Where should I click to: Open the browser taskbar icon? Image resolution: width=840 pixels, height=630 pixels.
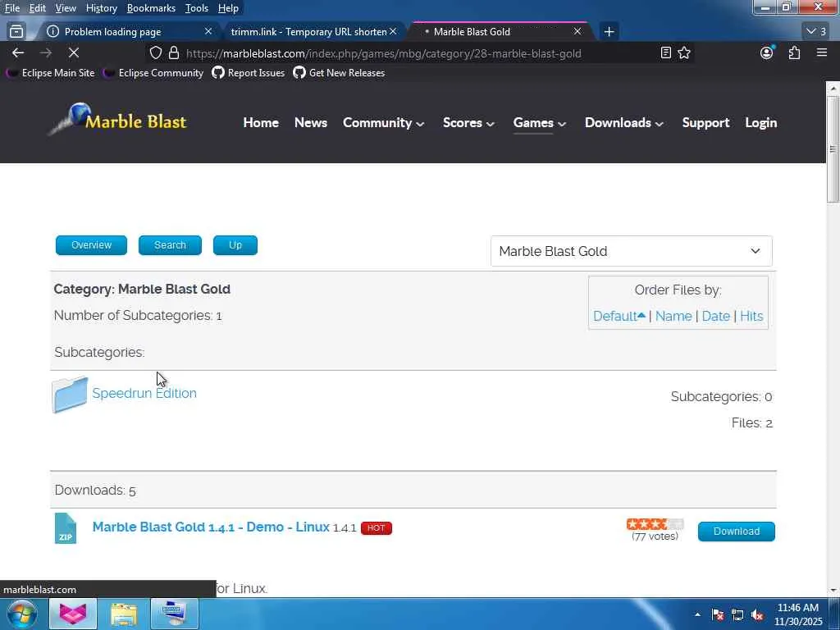(73, 614)
